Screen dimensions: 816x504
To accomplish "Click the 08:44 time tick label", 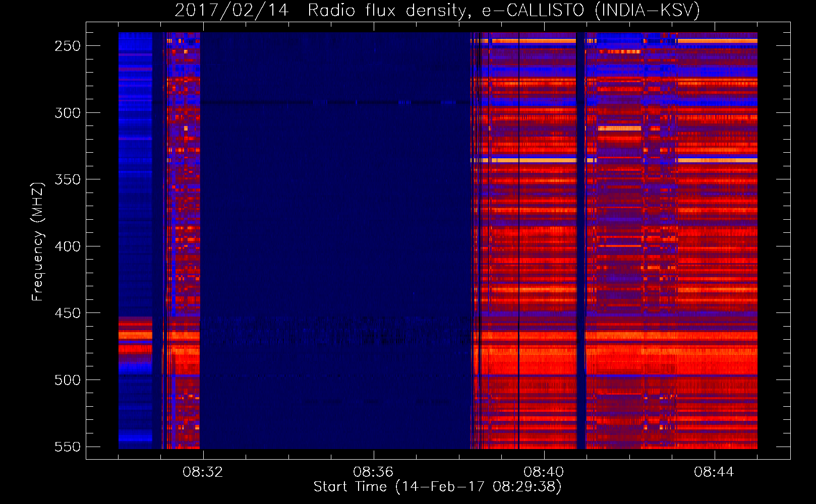I will 714,472.
